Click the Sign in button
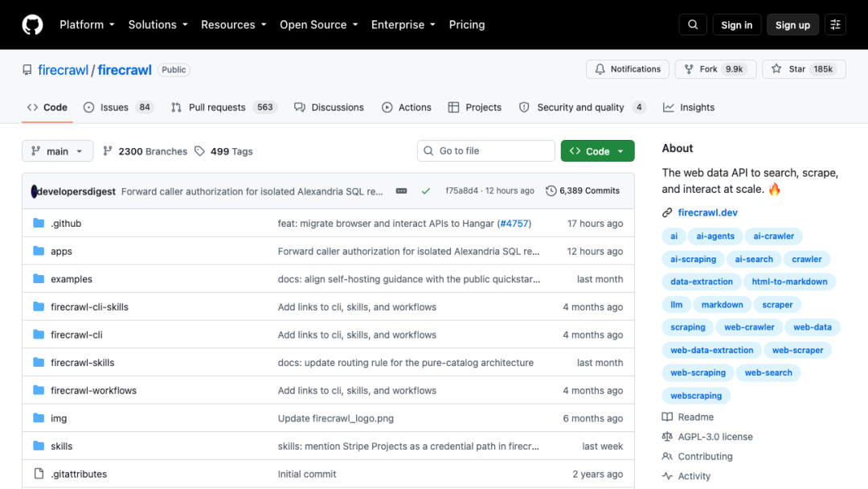 pos(736,25)
